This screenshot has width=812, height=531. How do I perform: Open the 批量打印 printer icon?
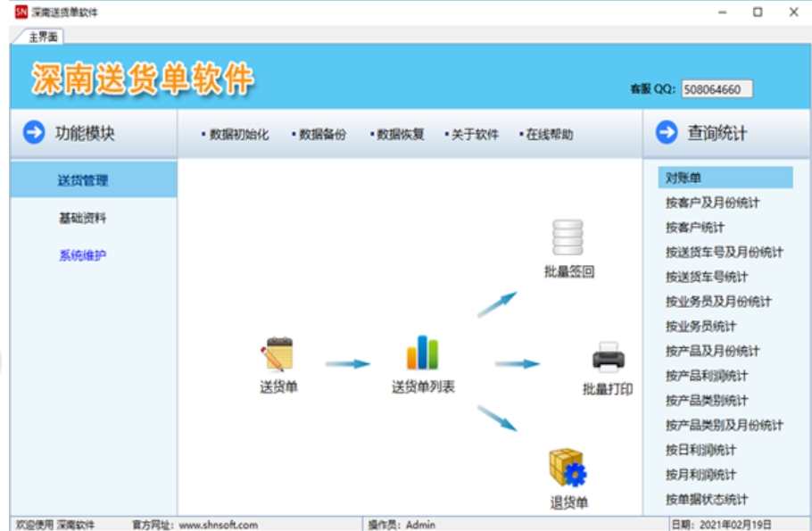[608, 355]
